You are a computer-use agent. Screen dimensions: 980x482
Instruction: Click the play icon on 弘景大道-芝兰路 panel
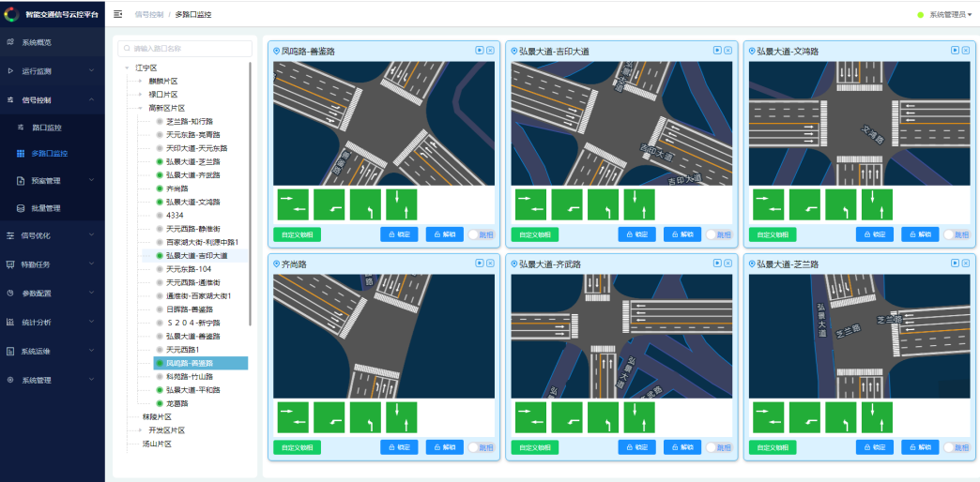pyautogui.click(x=954, y=264)
